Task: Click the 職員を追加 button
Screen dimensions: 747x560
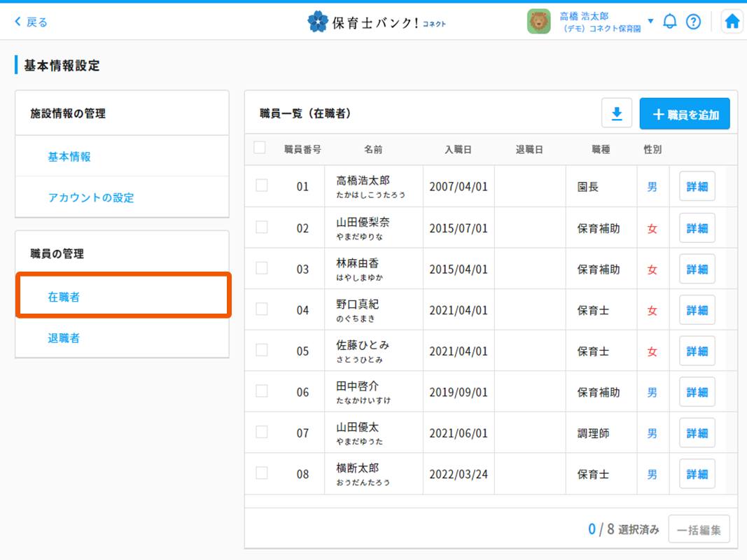Action: pyautogui.click(x=685, y=114)
